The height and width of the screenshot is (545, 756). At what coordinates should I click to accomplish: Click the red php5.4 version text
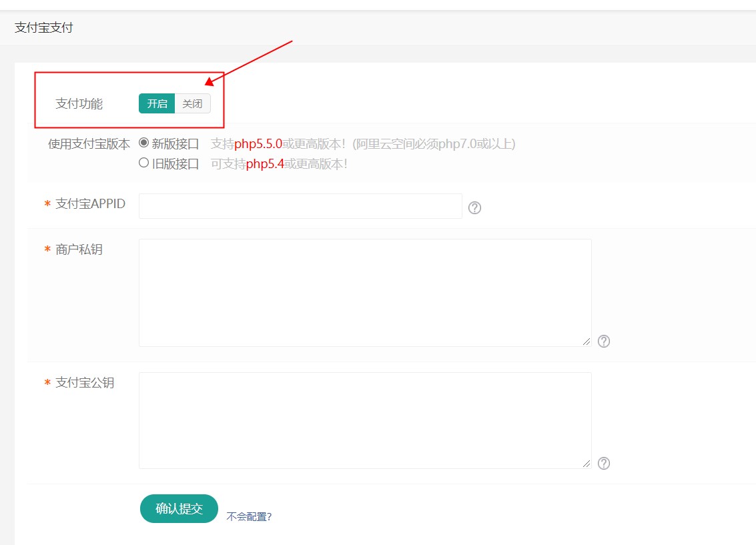point(265,164)
